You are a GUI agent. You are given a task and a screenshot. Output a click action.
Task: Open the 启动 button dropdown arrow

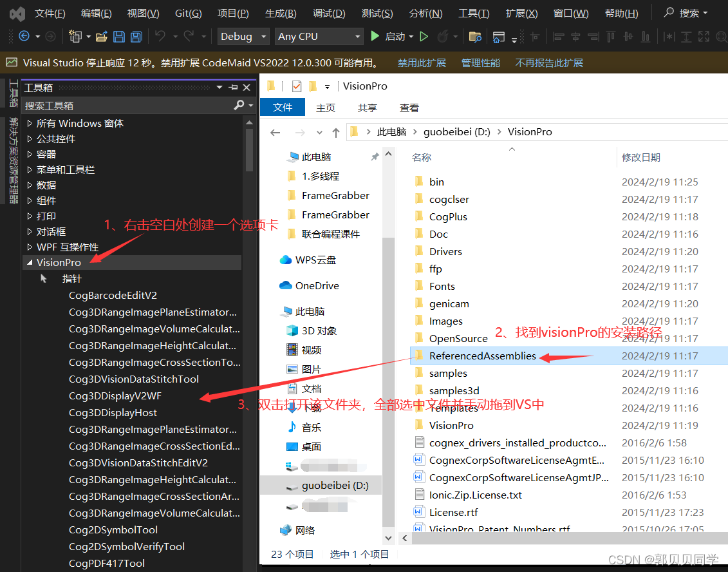click(411, 37)
